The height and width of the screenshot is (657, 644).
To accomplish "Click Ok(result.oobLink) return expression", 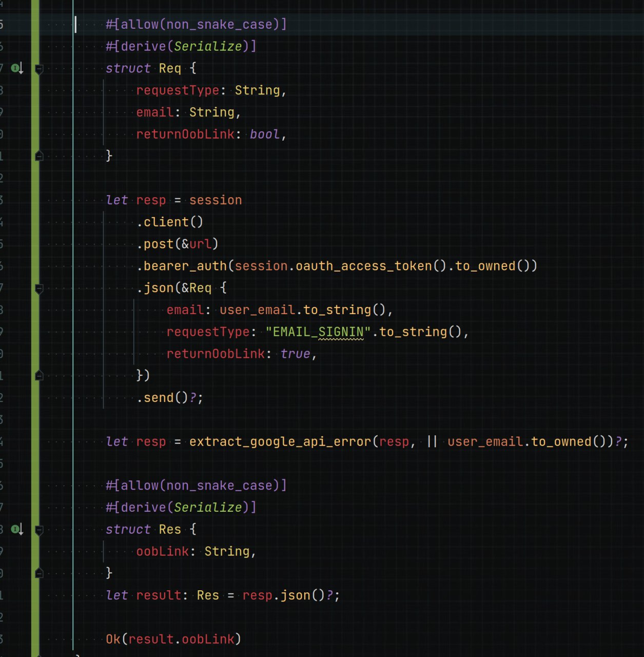I will point(173,639).
